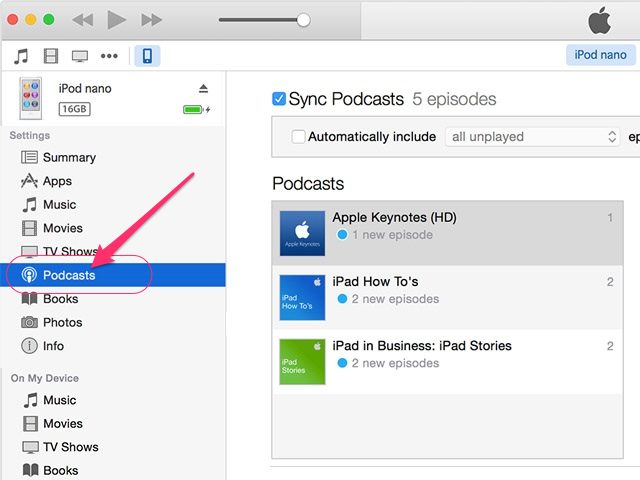Select Podcasts in the sidebar
The width and height of the screenshot is (640, 480).
[113, 275]
